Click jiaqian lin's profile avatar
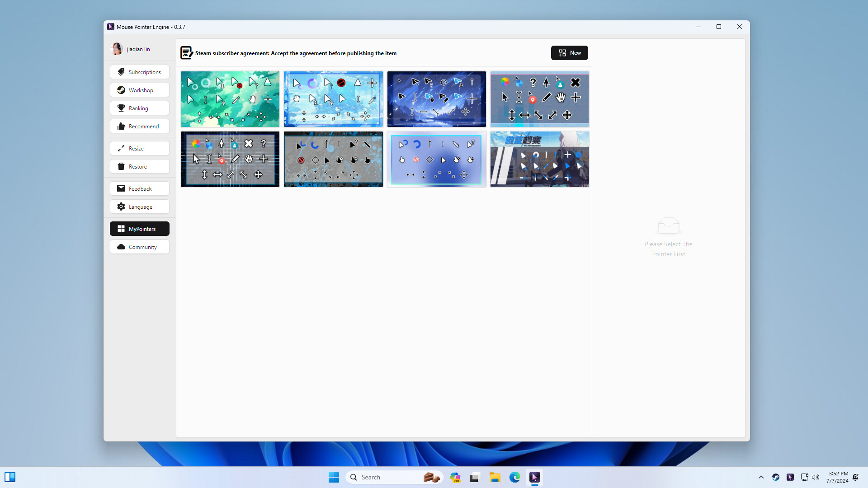 tap(117, 49)
